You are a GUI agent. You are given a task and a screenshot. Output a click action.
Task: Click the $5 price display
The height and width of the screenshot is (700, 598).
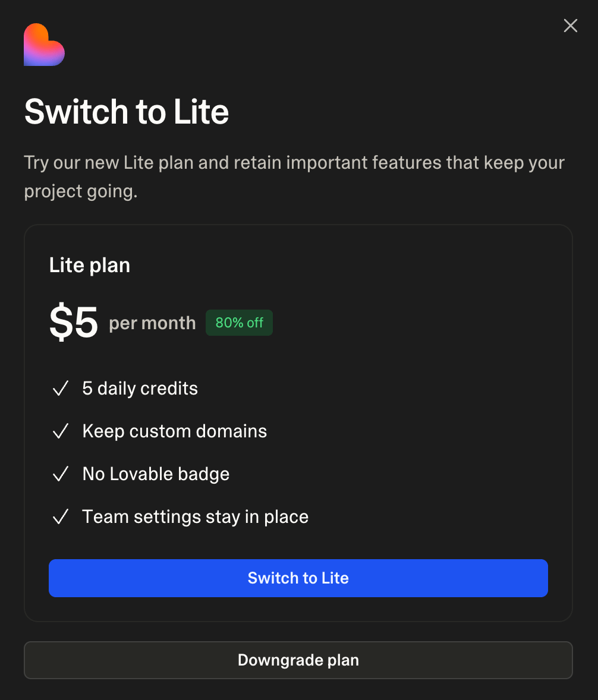tap(74, 323)
